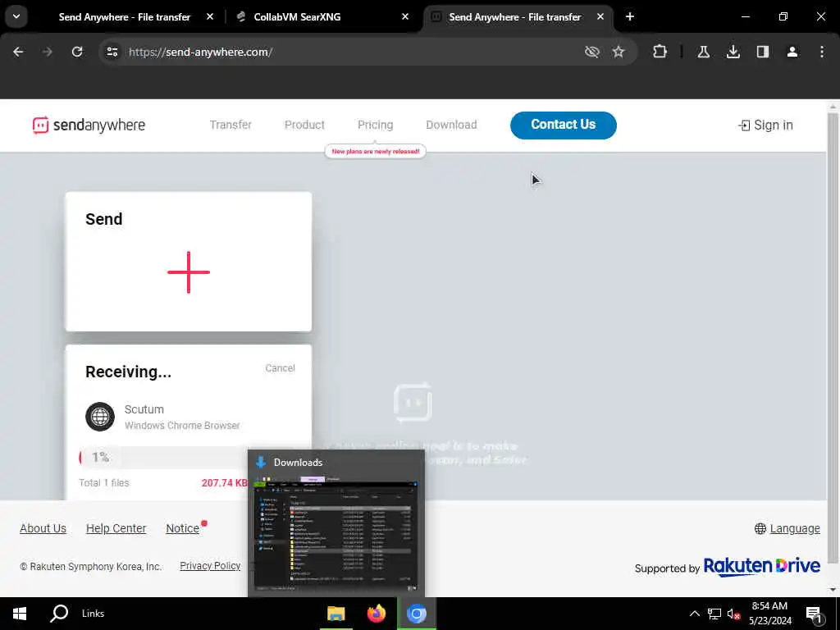This screenshot has height=630, width=840.
Task: Click the Links toolbar label
Action: [x=94, y=614]
